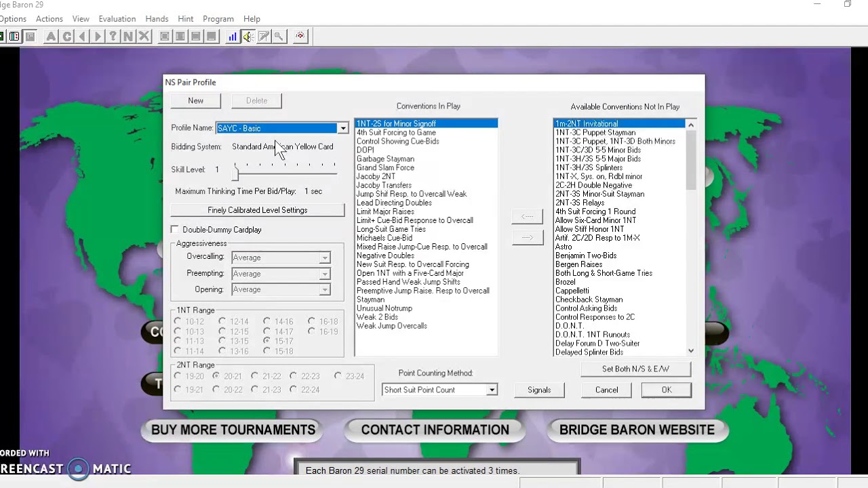Click the letter A toolbar icon
The height and width of the screenshot is (488, 868).
coord(51,37)
